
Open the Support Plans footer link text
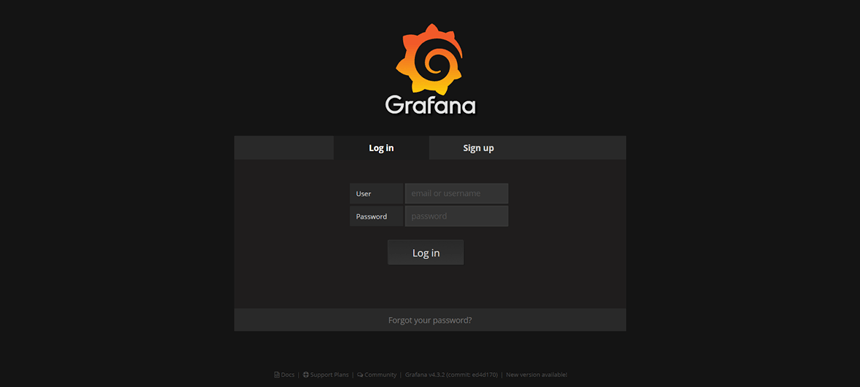click(329, 375)
